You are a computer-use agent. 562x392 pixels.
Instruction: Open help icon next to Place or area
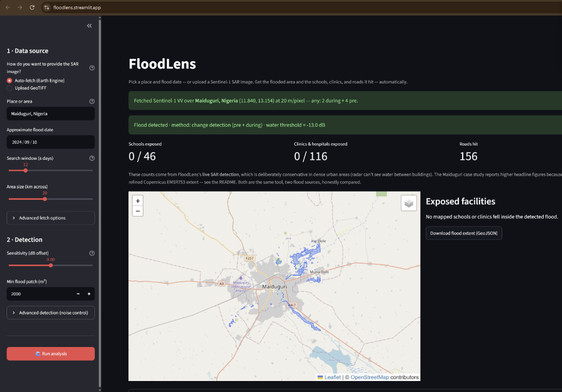tap(92, 102)
